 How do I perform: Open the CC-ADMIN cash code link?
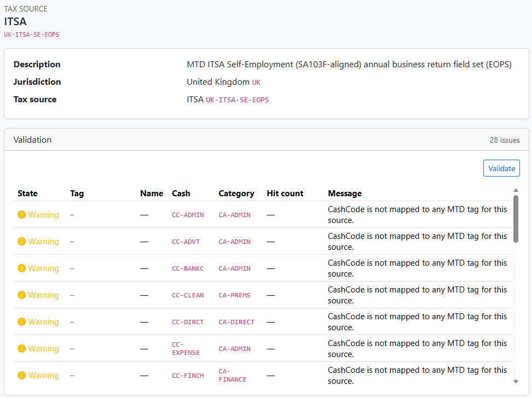click(x=188, y=214)
